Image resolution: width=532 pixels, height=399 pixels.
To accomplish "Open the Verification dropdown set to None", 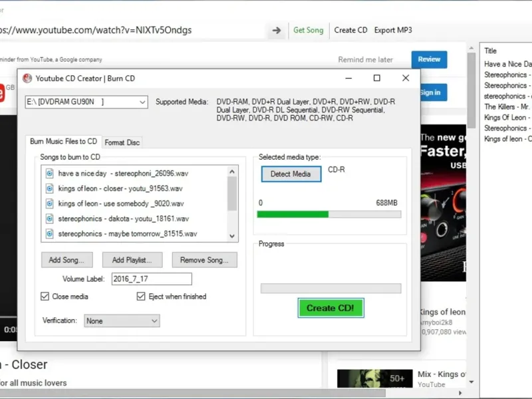I will click(x=122, y=321).
